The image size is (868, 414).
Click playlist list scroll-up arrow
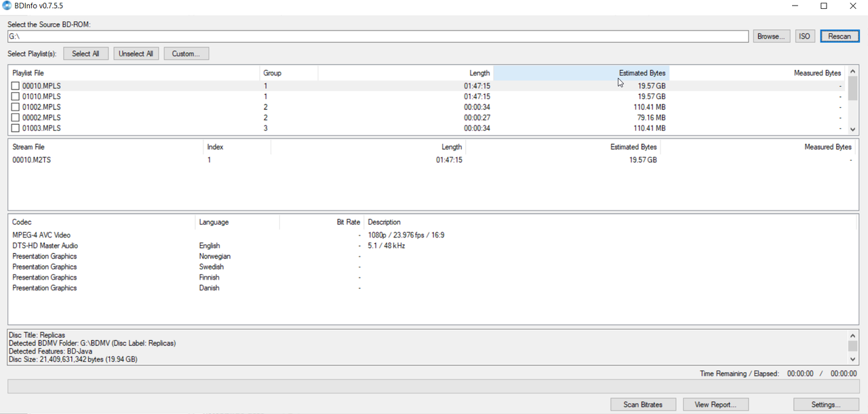point(852,71)
